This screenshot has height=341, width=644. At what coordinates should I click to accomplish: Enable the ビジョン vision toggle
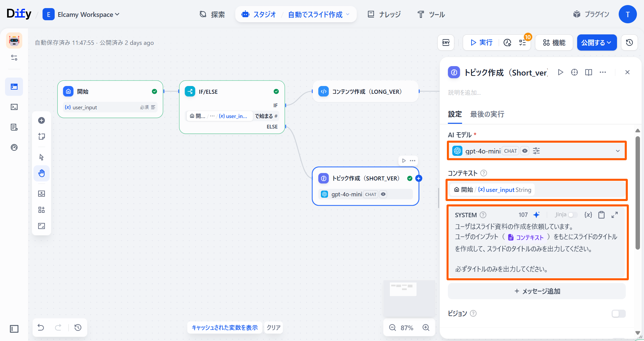tap(618, 314)
